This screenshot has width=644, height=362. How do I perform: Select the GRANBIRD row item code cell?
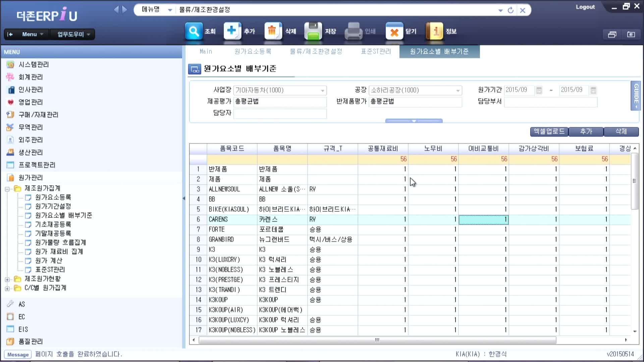pos(232,239)
